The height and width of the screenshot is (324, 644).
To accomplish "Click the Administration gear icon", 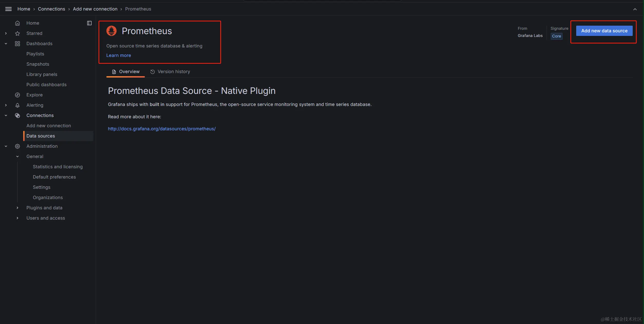I will (x=17, y=146).
